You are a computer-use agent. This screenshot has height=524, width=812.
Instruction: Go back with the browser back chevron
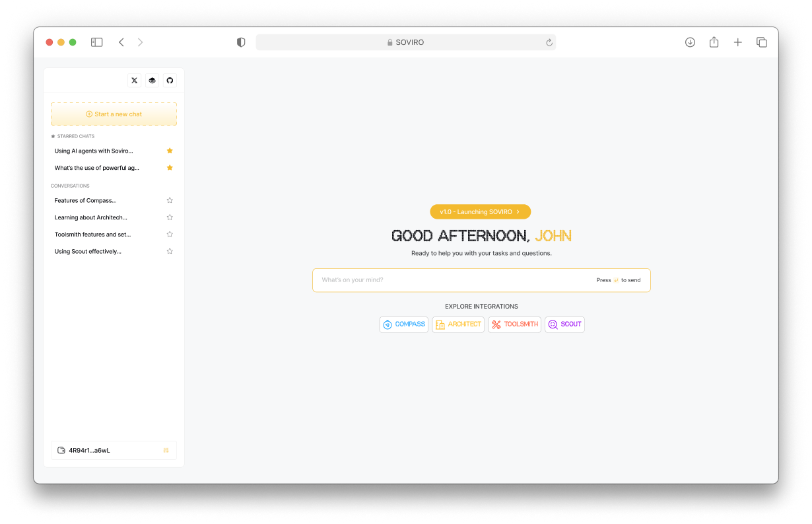121,42
